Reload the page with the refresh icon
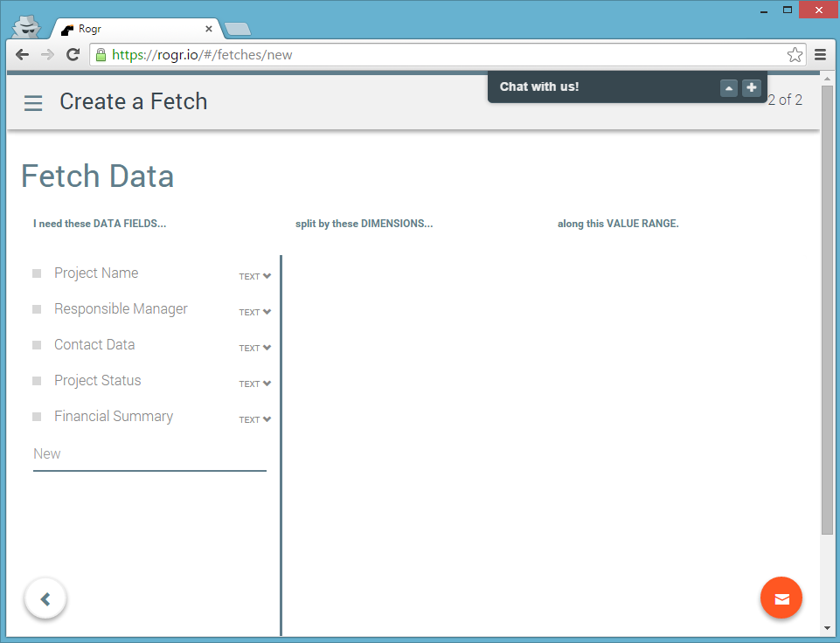The width and height of the screenshot is (840, 643). click(73, 54)
